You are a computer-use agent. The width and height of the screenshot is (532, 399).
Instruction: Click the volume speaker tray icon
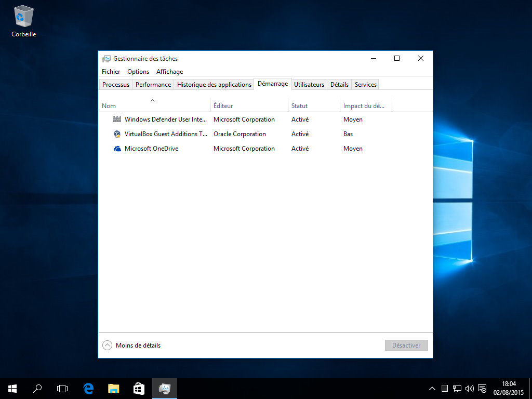[x=470, y=388]
